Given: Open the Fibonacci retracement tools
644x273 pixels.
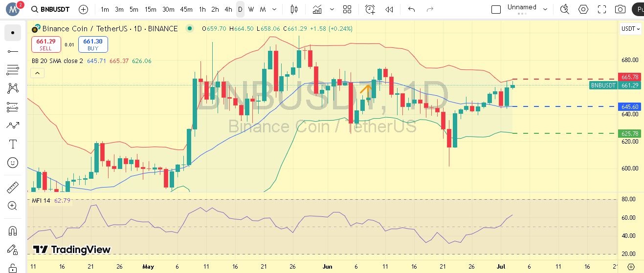Looking at the screenshot, I should (13, 70).
